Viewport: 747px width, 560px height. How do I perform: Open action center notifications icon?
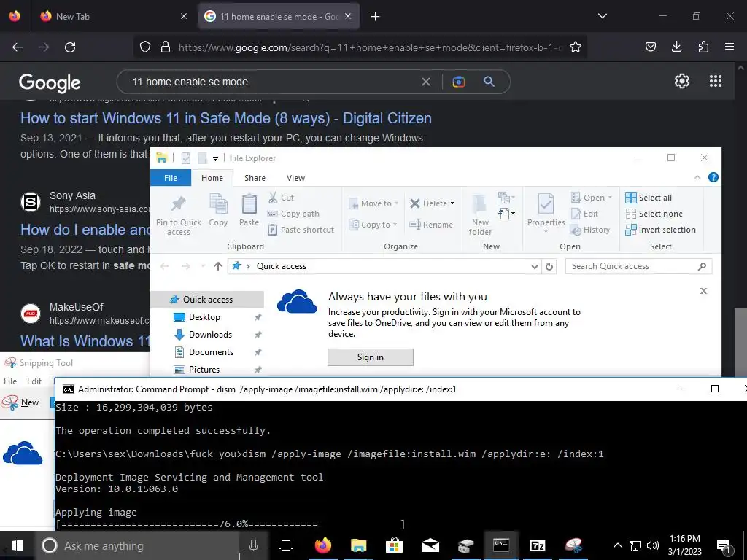coord(724,545)
